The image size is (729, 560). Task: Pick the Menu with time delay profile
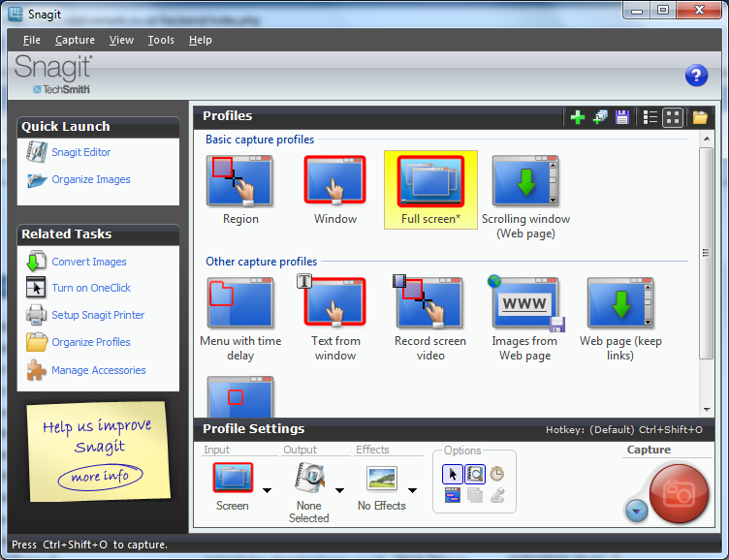240,320
